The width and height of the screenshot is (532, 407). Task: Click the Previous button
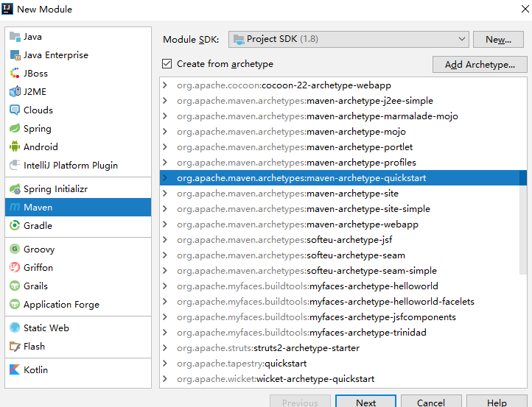300,401
